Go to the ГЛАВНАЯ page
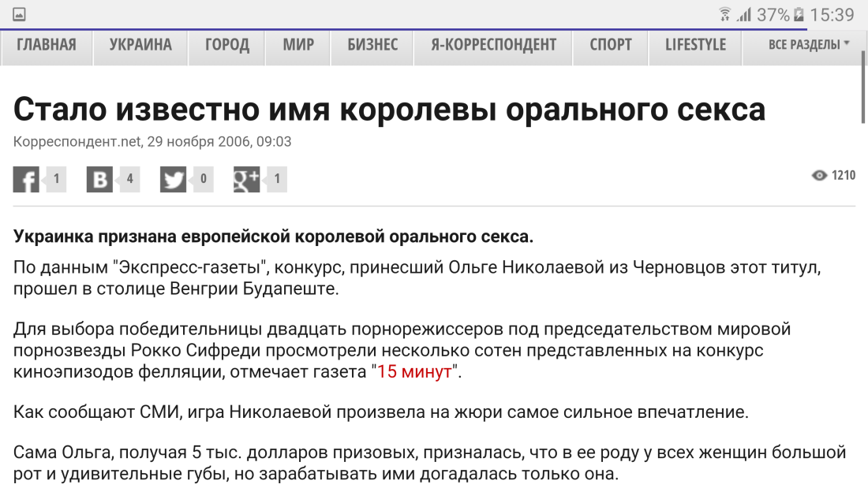Viewport: 868px width, 488px height. pos(47,46)
